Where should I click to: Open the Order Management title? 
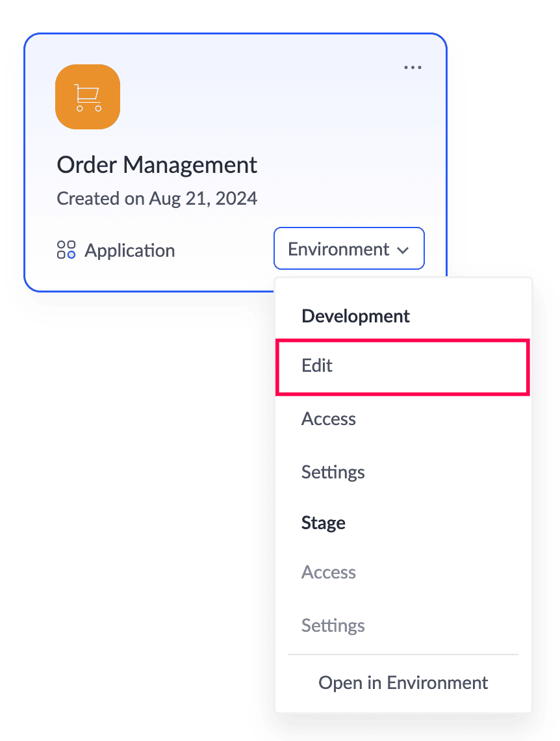pyautogui.click(x=157, y=164)
